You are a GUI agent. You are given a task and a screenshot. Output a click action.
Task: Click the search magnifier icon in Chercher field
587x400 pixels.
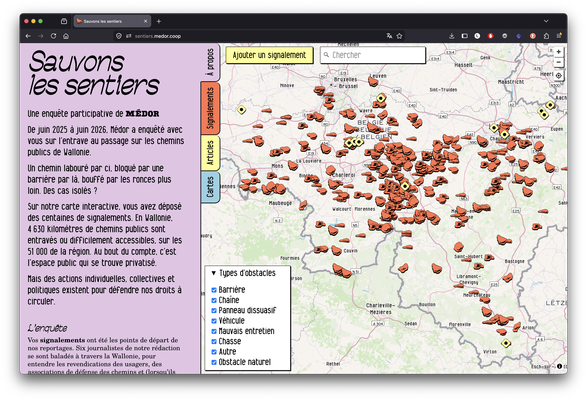point(326,55)
